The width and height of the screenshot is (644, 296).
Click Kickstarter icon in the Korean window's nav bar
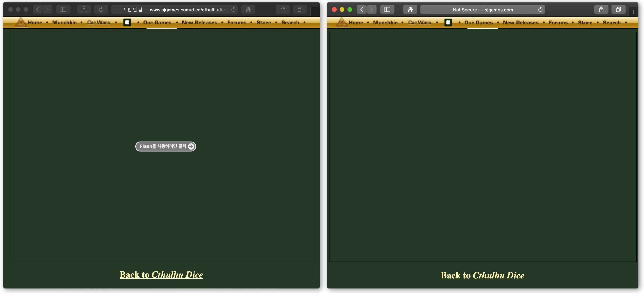point(127,22)
